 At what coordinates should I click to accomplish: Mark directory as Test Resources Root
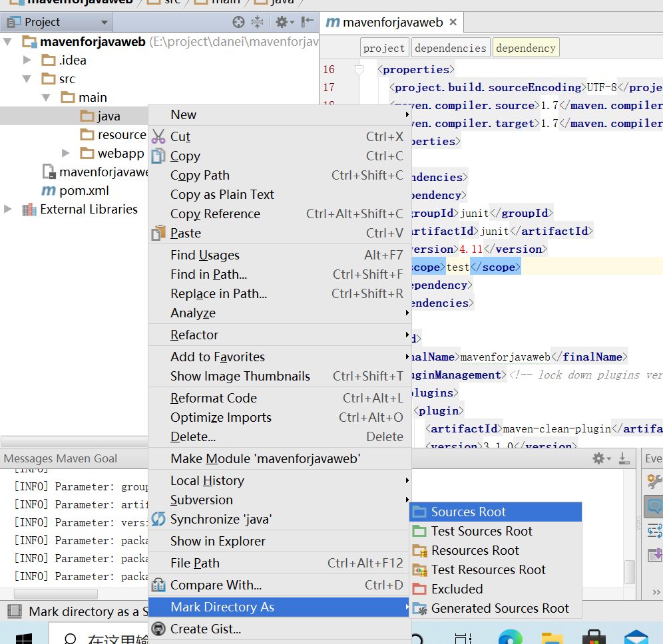click(x=496, y=569)
